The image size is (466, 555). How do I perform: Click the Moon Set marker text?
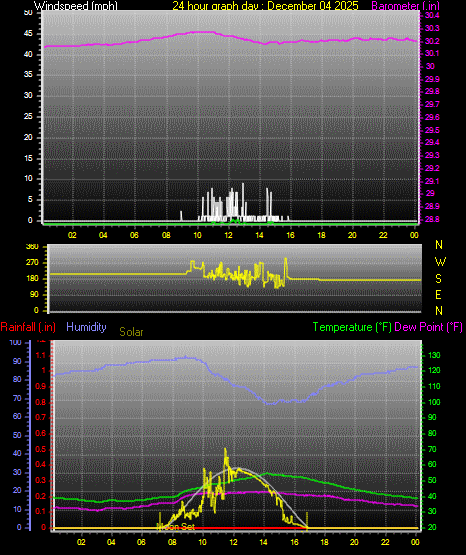tap(176, 527)
